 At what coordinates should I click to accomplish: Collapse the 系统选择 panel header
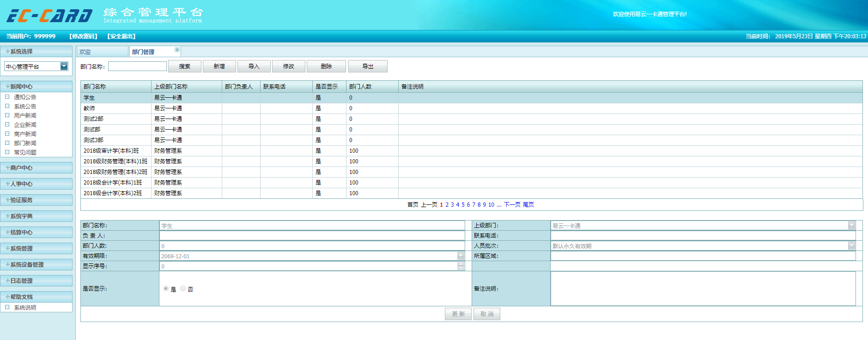coord(36,51)
